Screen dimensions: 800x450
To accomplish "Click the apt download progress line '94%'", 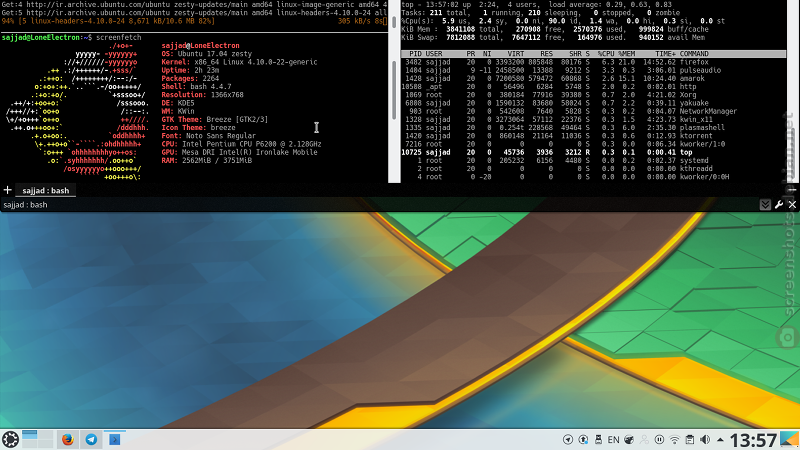I will click(194, 21).
